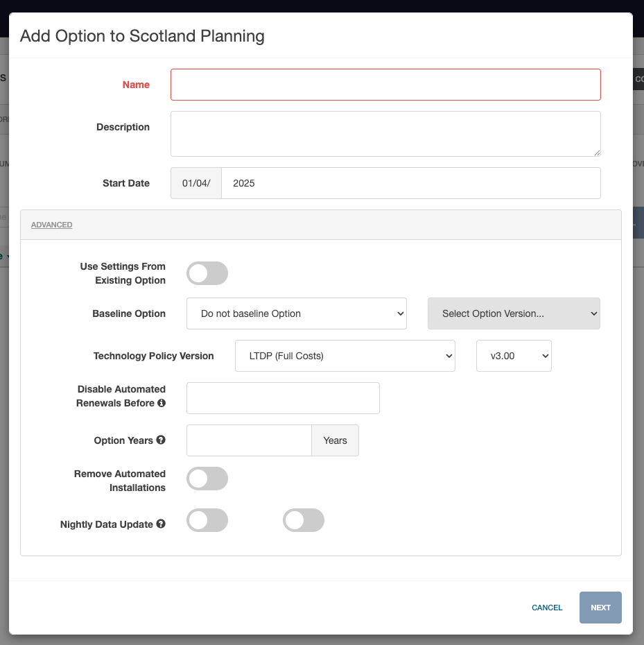Click the Description text area

(x=385, y=133)
